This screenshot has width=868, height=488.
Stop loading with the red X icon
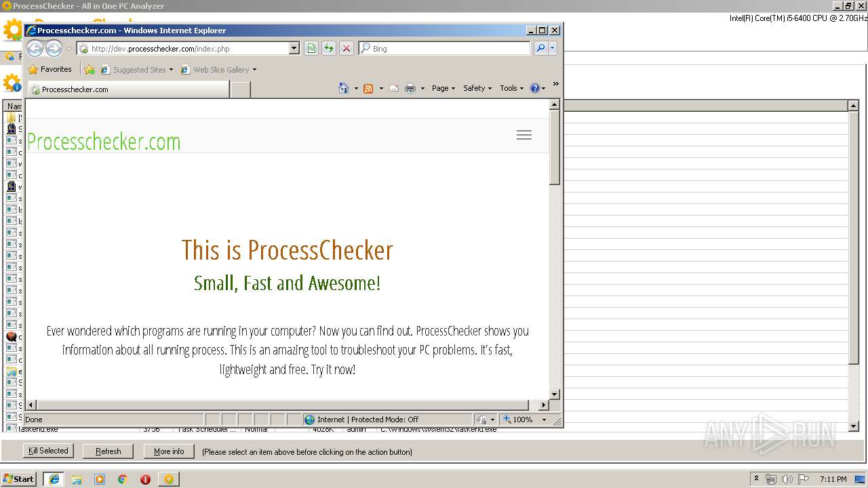347,48
